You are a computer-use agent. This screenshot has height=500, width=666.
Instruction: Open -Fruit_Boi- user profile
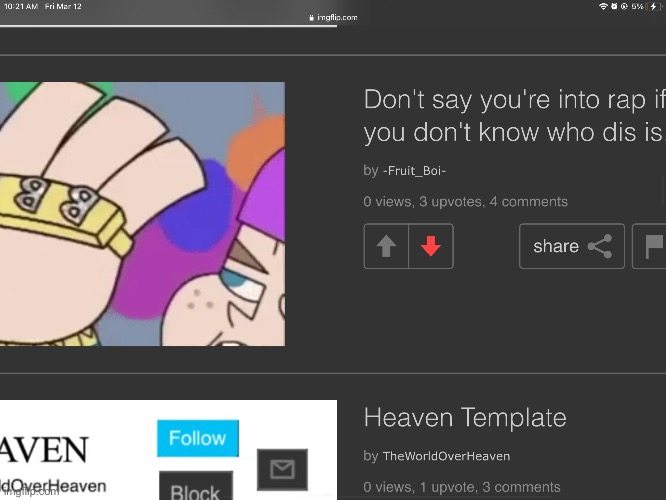pos(414,171)
